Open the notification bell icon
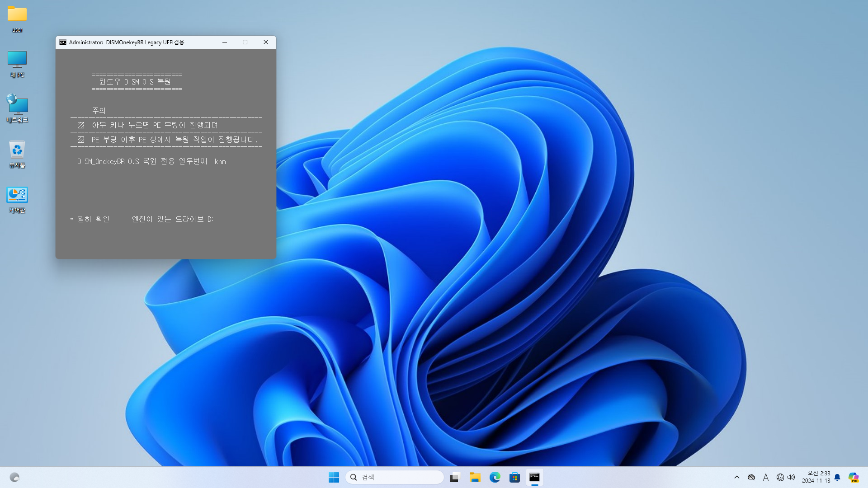This screenshot has width=868, height=488. [x=837, y=477]
